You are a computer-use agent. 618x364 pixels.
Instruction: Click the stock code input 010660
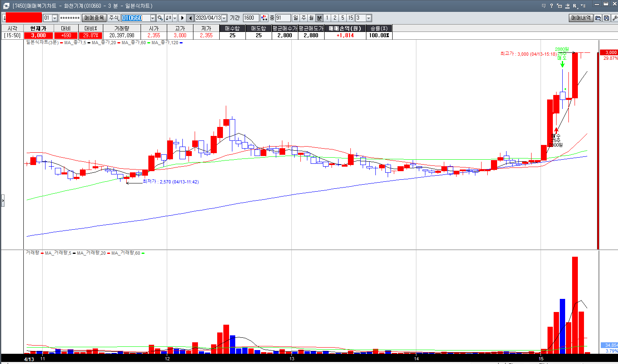(x=136, y=18)
